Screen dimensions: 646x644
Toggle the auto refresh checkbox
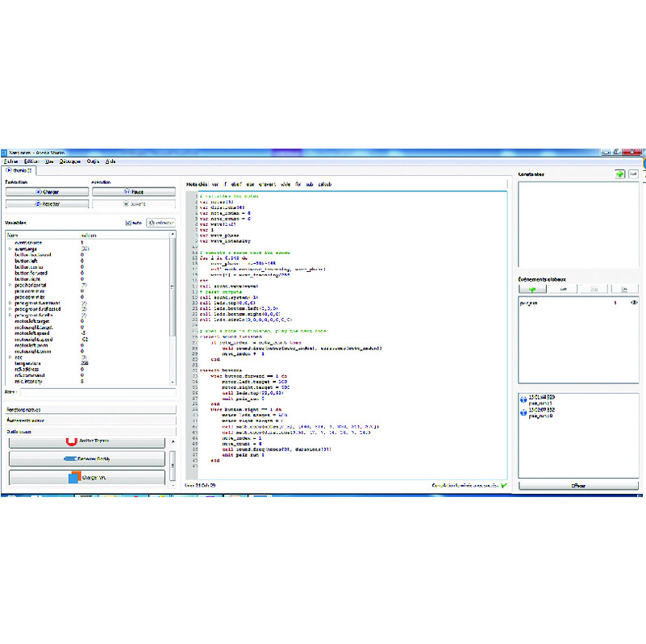[x=128, y=223]
